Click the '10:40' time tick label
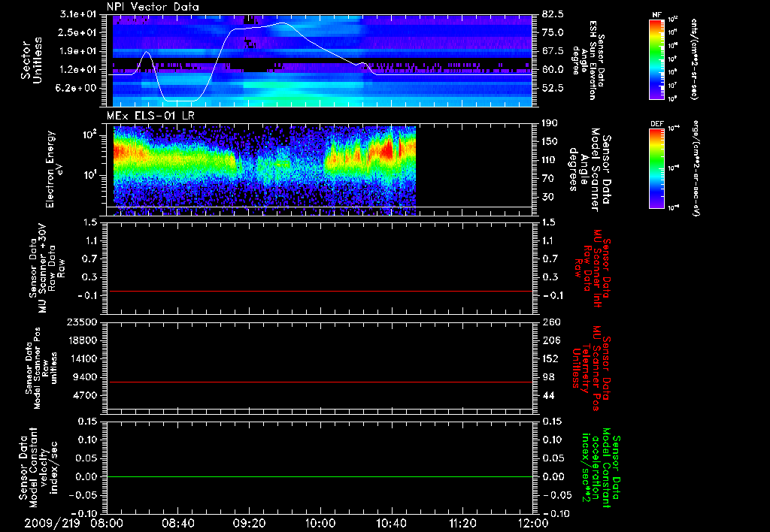This screenshot has height=532, width=770. point(391,524)
